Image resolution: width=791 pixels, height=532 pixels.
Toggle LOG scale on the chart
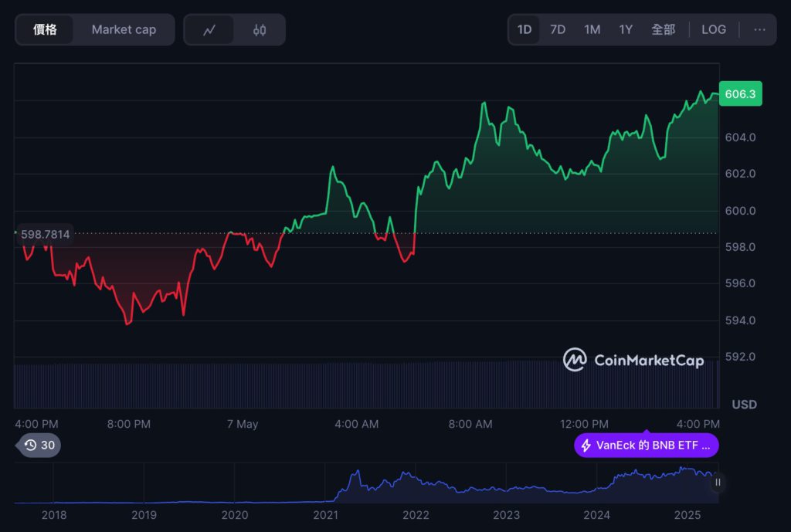click(x=713, y=29)
